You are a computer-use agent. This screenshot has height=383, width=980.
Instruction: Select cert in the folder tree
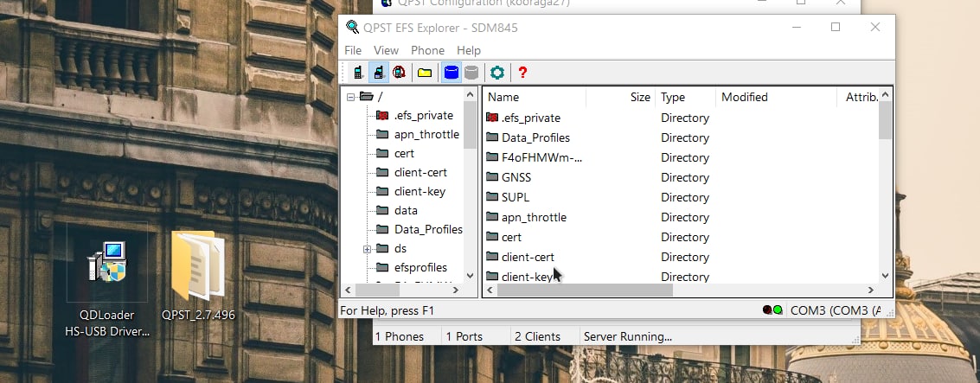point(404,154)
